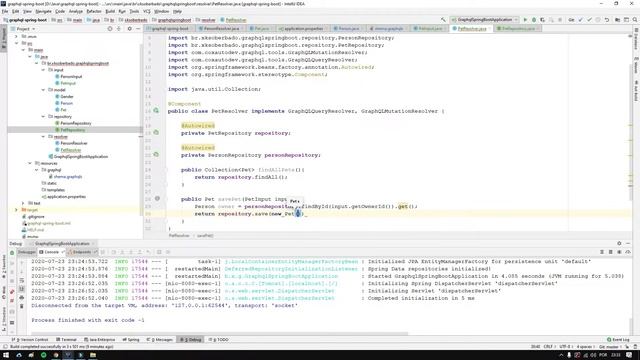
Task: Open Spring tool window
Action: tap(131, 340)
